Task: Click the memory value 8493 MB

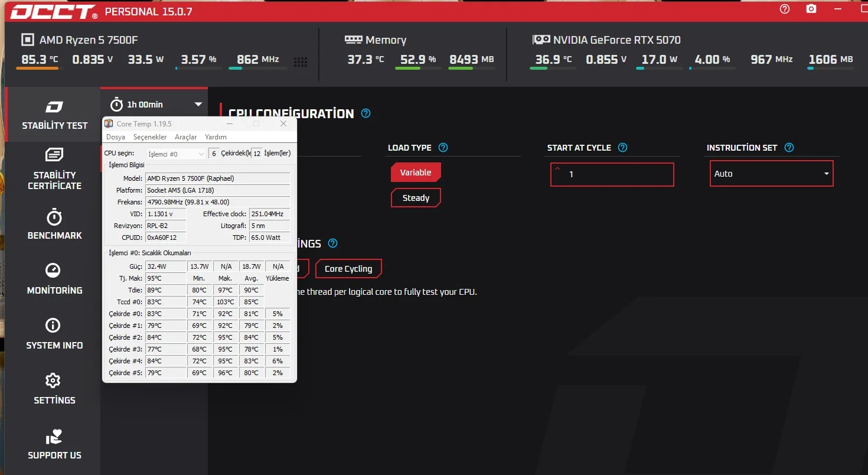Action: pyautogui.click(x=471, y=59)
